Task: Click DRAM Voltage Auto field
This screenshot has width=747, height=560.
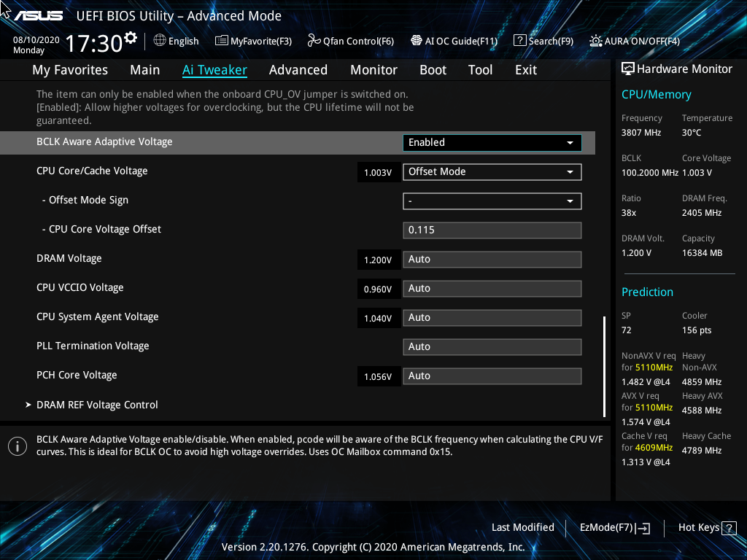Action: click(x=492, y=260)
